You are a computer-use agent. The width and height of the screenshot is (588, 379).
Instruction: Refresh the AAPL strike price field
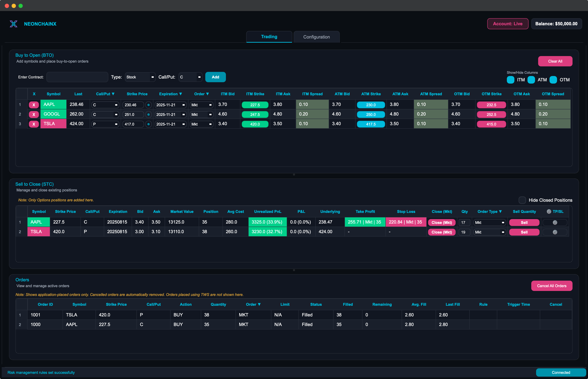[149, 105]
